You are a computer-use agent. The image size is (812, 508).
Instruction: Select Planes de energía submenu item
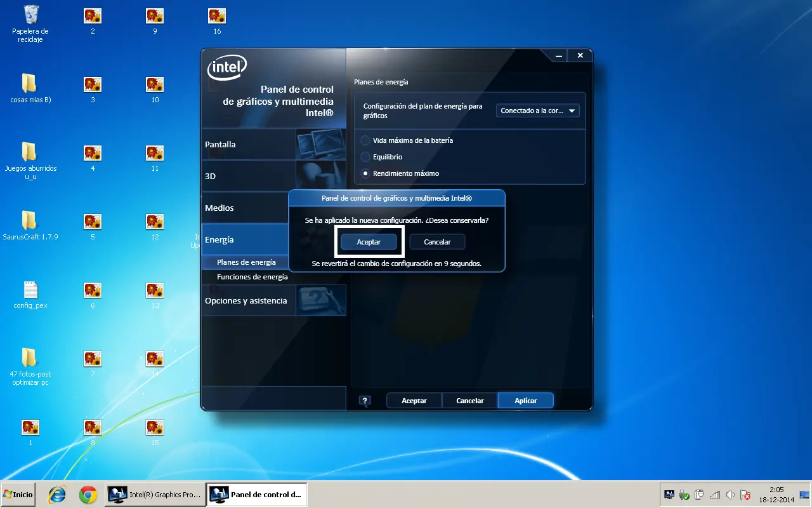246,262
